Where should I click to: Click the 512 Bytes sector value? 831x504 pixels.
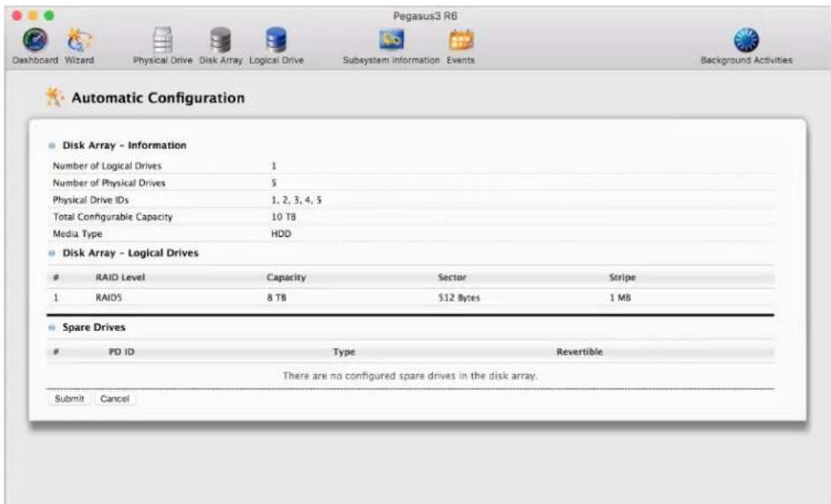(x=459, y=298)
